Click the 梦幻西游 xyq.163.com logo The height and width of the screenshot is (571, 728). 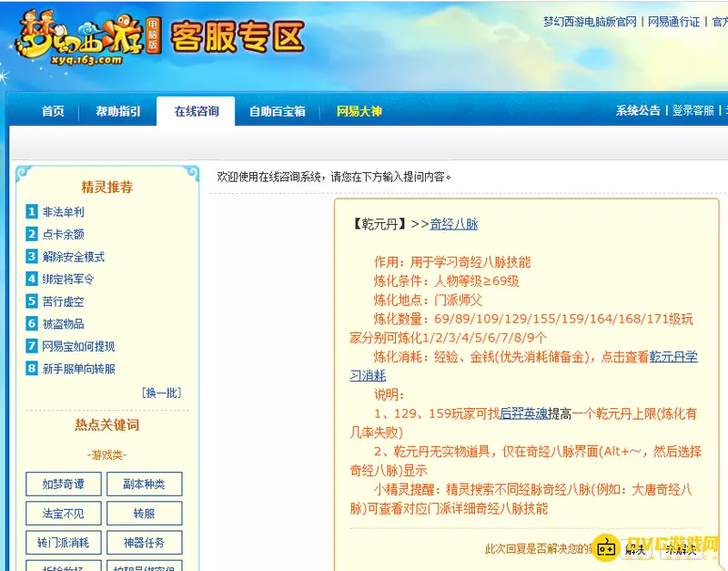click(87, 38)
